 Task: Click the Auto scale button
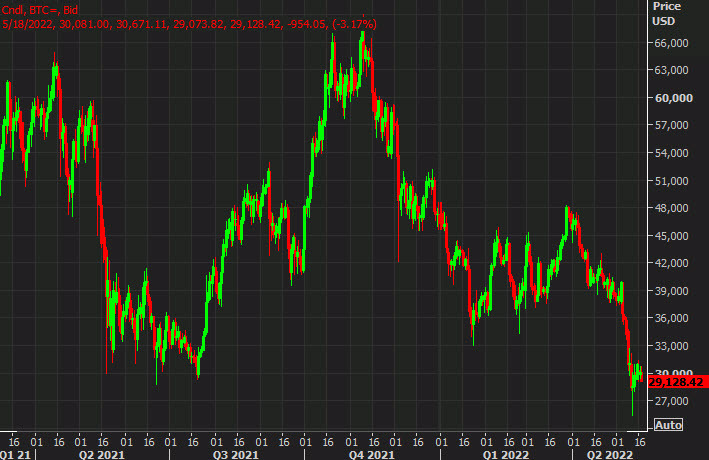(x=668, y=425)
